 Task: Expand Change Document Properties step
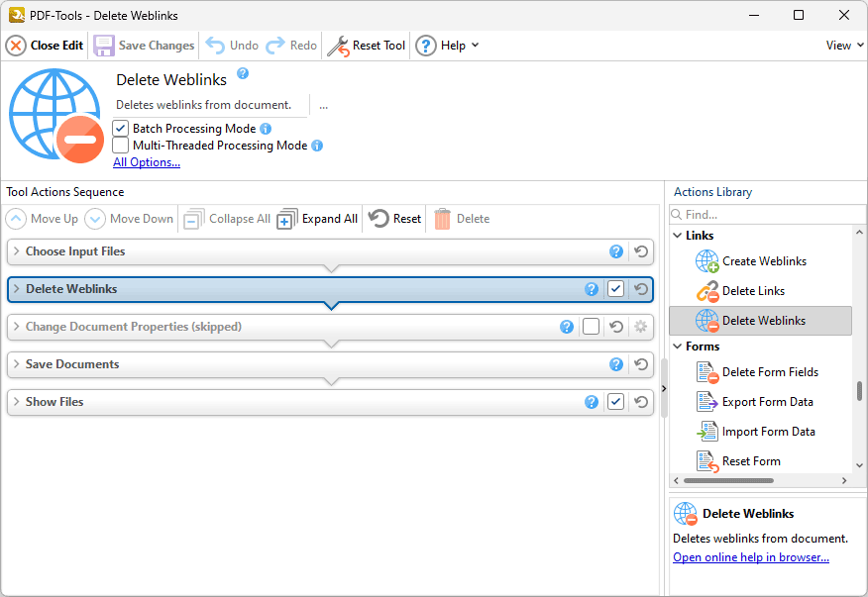[16, 327]
